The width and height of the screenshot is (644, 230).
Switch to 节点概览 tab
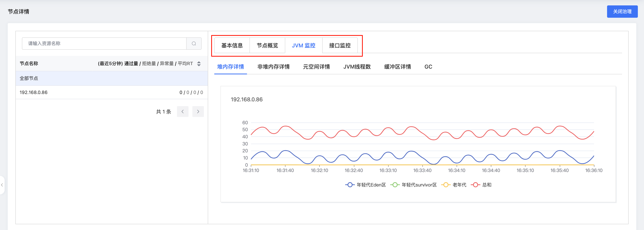[267, 45]
